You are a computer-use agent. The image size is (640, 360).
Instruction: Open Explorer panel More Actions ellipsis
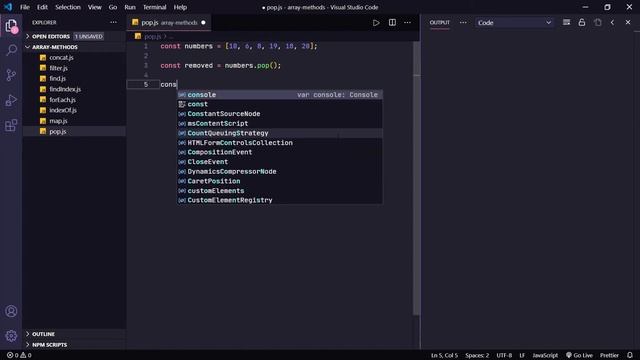pos(113,22)
